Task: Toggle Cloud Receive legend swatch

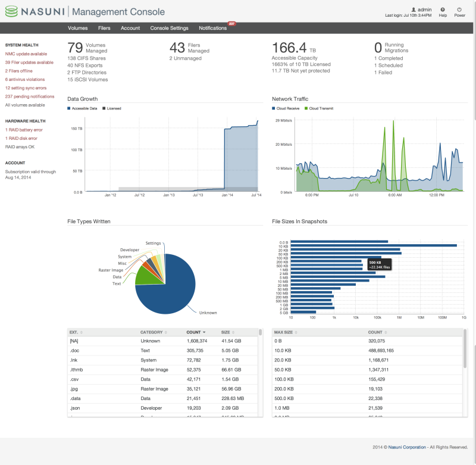Action: click(x=274, y=108)
